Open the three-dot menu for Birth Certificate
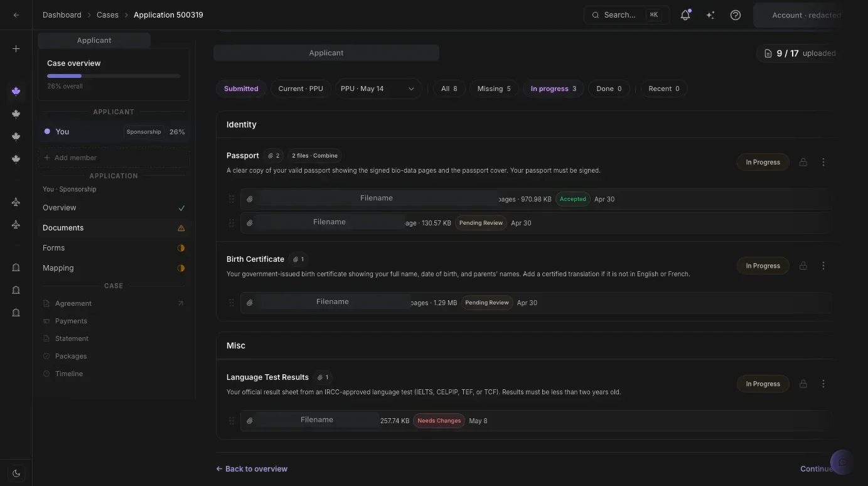The width and height of the screenshot is (868, 486). (823, 266)
